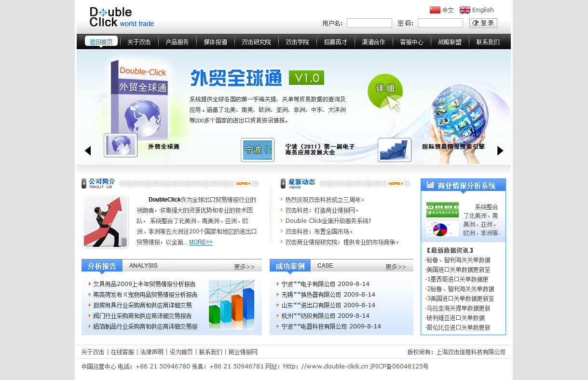Click the Double-Click software box image
The image size is (588, 380).
pos(139,99)
